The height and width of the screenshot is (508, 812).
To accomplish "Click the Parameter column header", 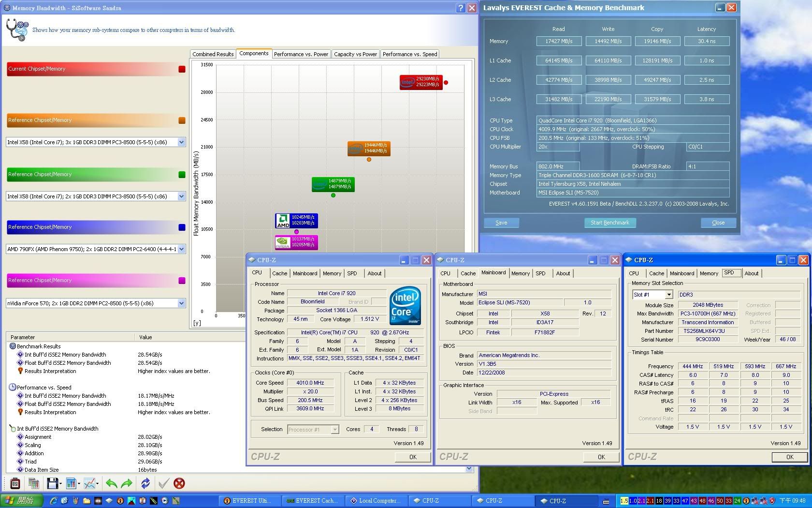I will coord(70,337).
